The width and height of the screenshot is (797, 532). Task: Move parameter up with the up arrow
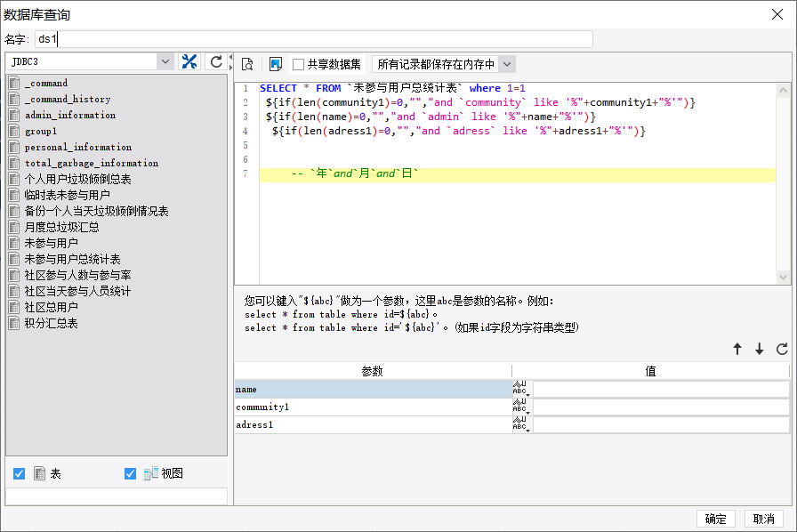tap(737, 350)
